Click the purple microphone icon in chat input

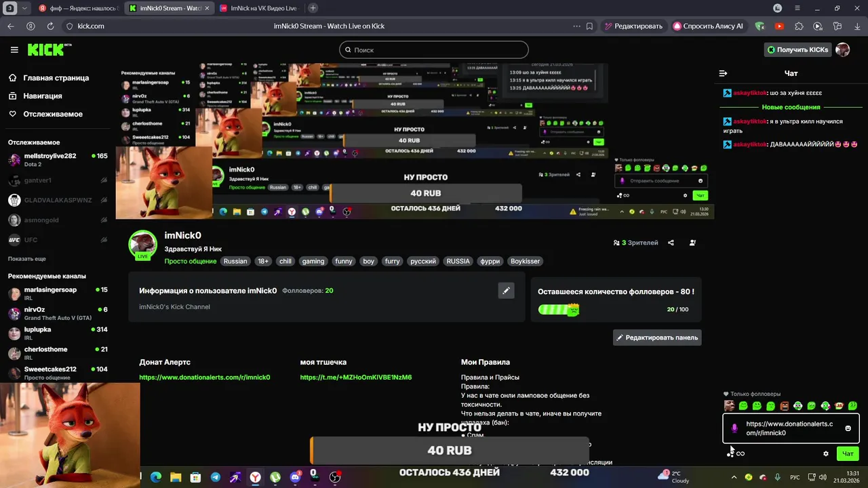(734, 428)
